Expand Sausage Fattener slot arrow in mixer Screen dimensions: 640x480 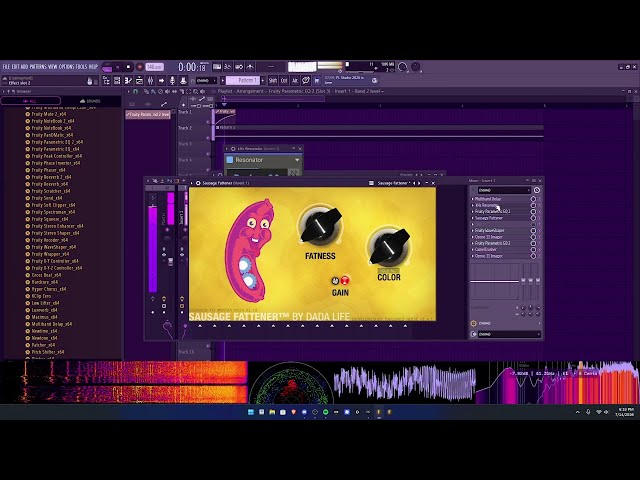pyautogui.click(x=473, y=218)
